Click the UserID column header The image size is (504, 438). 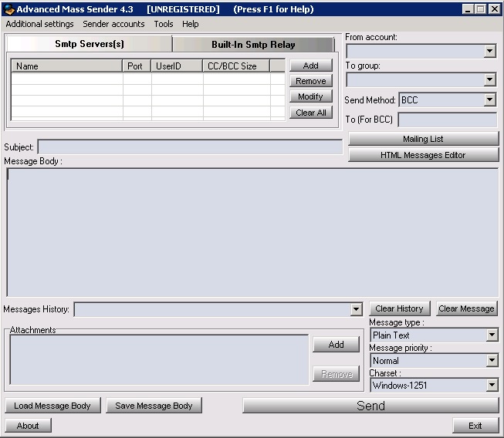coord(177,66)
